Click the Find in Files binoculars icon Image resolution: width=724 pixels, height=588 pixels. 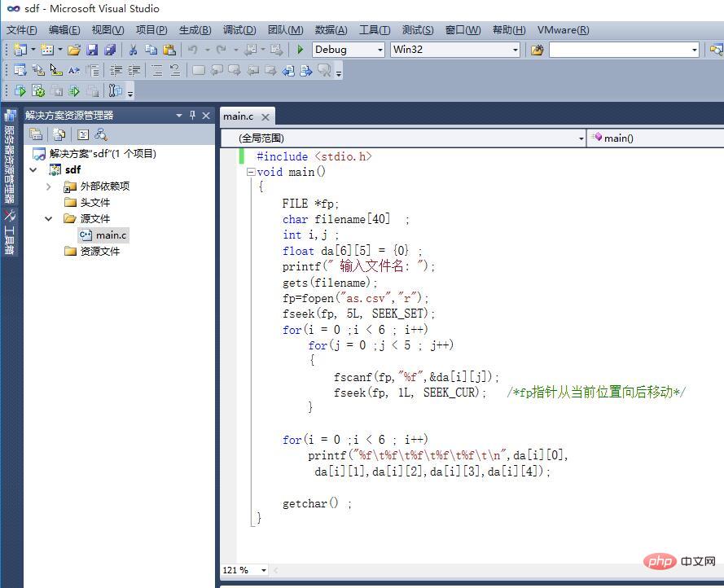[537, 50]
